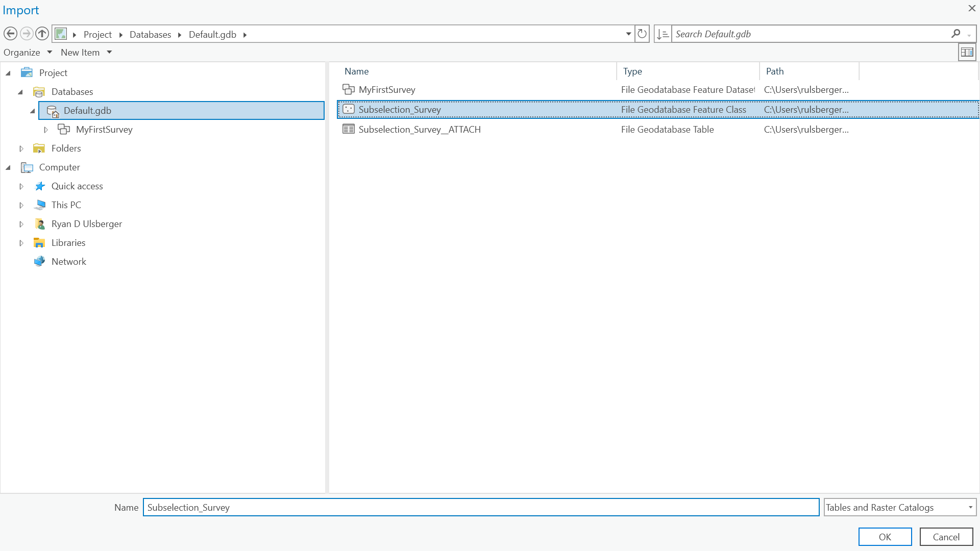Open the Organize menu
This screenshot has width=980, height=551.
point(28,52)
